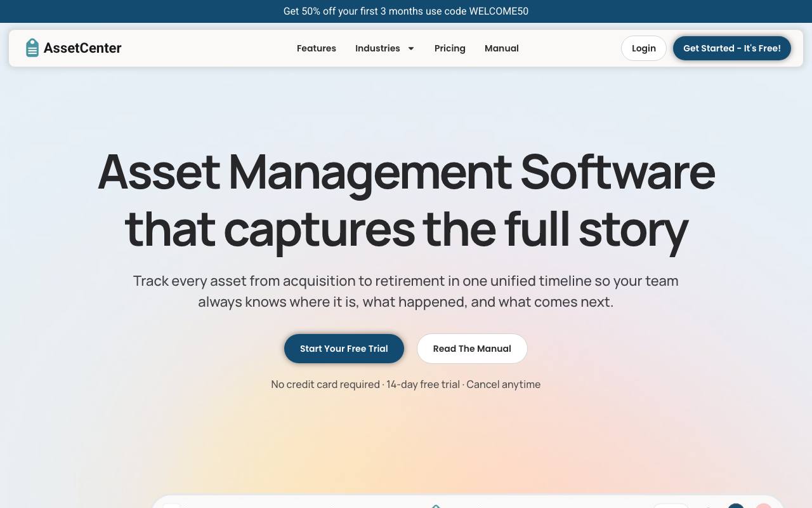812x508 pixels.
Task: Go to the Pricing page
Action: [450, 48]
